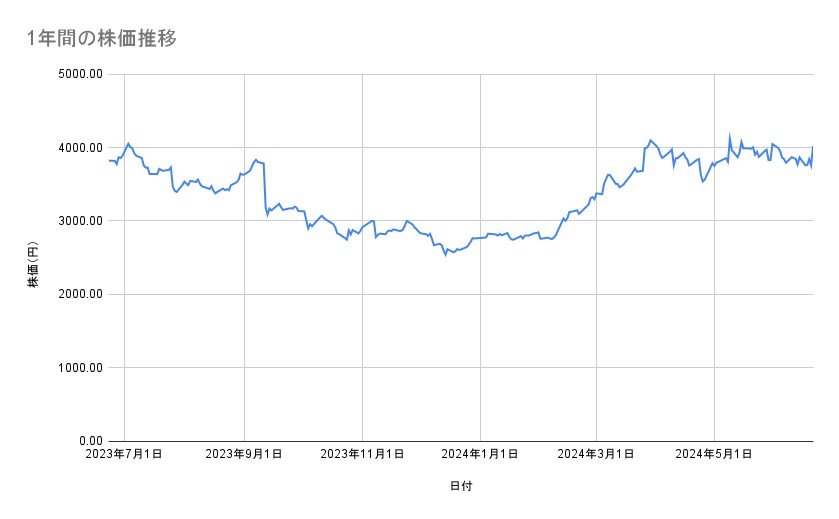Select the 2024年3月1日 date label
The width and height of the screenshot is (839, 519).
[596, 454]
